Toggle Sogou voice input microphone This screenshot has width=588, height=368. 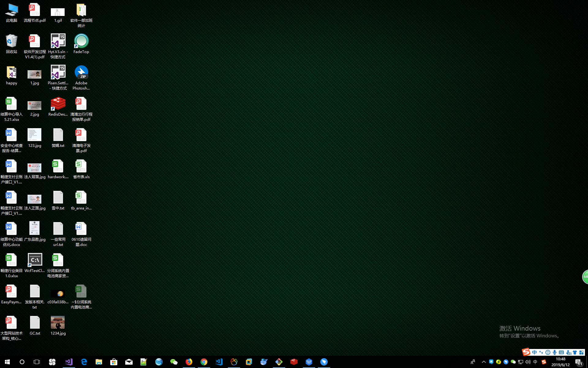click(x=555, y=352)
